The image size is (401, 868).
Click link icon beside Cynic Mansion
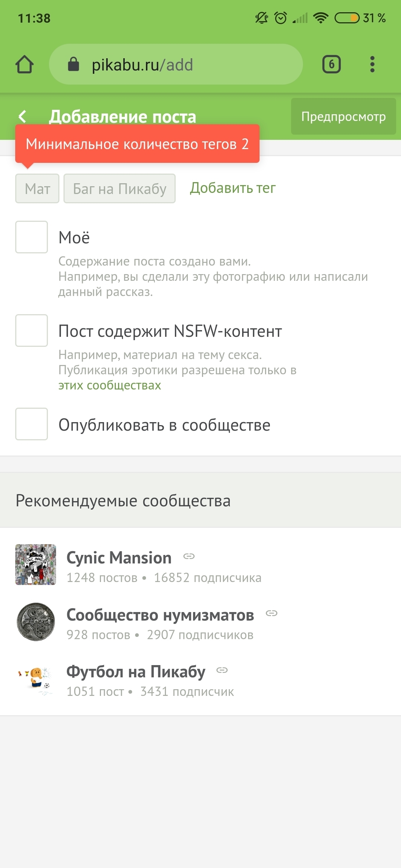[x=189, y=556]
